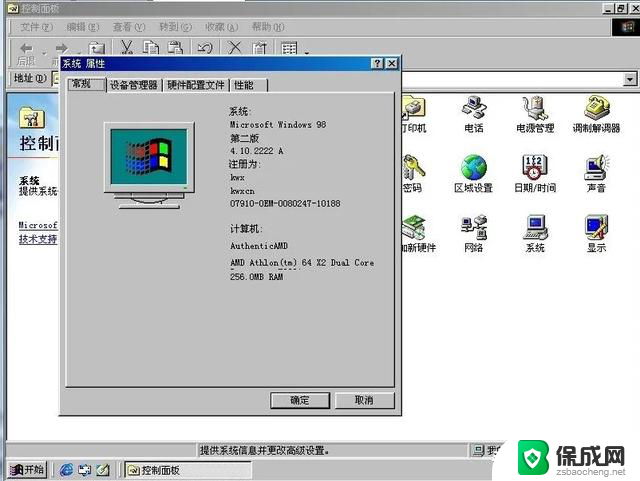This screenshot has height=481, width=640.
Task: Open the Help (帮助) menu
Action: 268,27
